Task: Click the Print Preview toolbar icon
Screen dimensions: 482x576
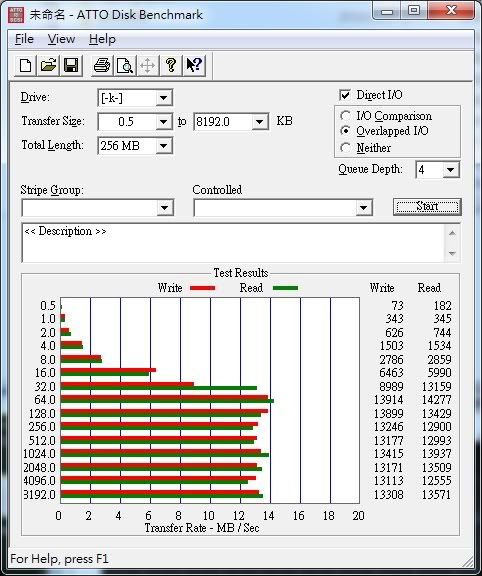Action: click(125, 66)
